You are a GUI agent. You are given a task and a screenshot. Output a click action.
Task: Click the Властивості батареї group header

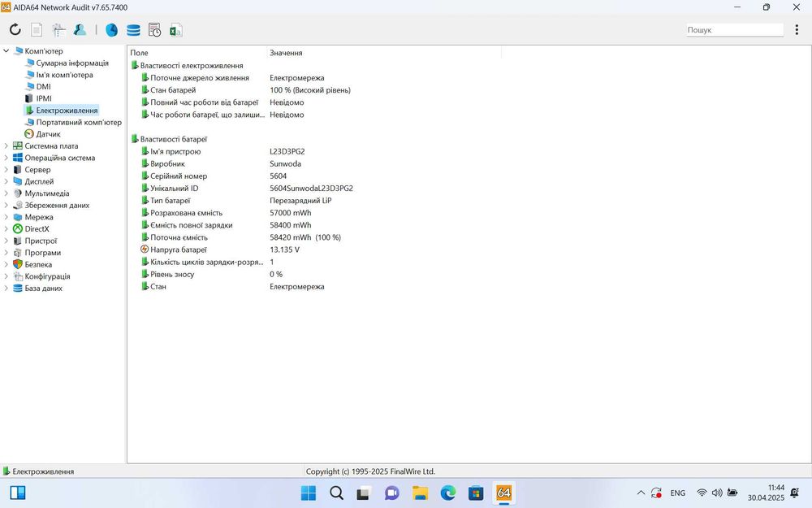click(174, 139)
